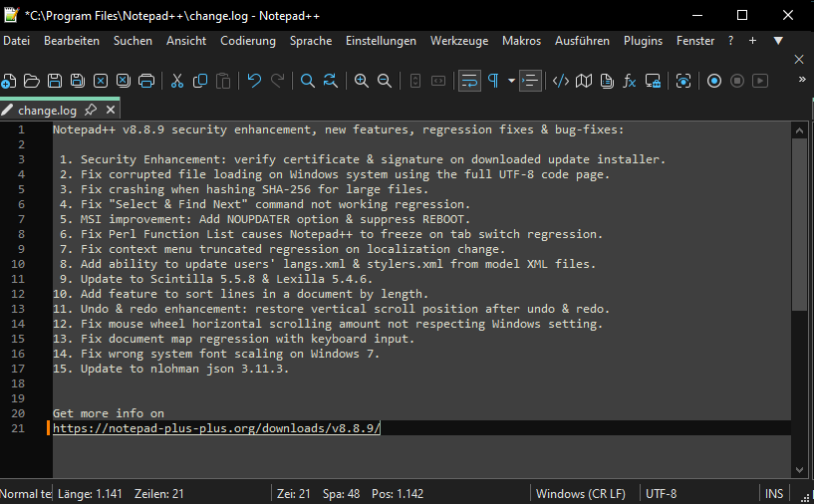The height and width of the screenshot is (504, 814).
Task: Click the notepad-plus-plus.org downloads link
Action: 216,428
